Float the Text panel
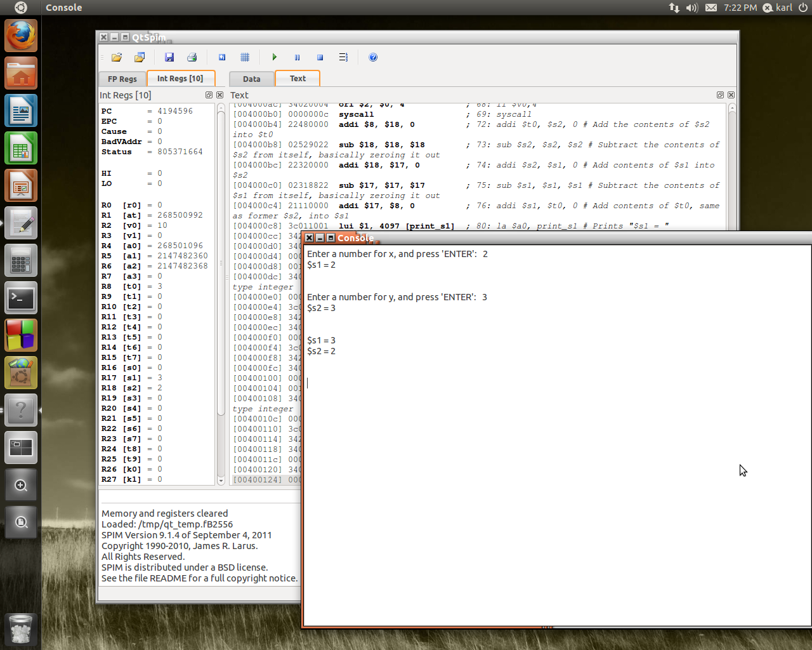The image size is (812, 650). tap(720, 95)
